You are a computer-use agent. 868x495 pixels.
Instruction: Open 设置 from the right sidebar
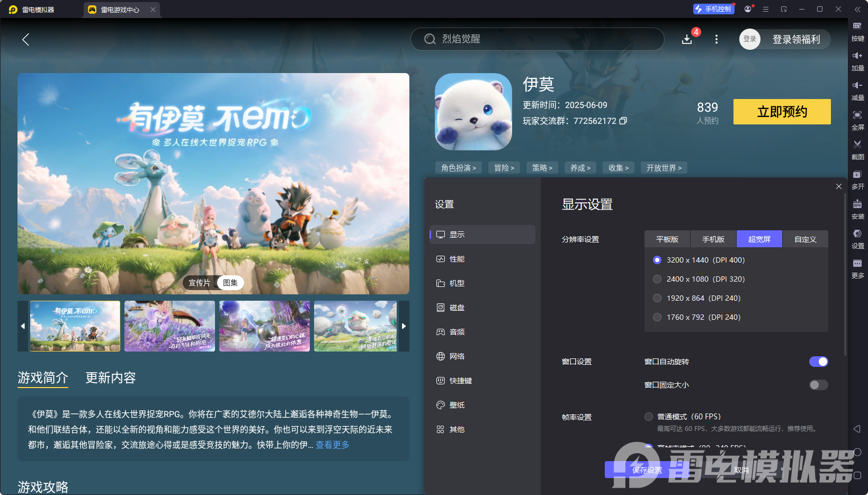pos(857,239)
